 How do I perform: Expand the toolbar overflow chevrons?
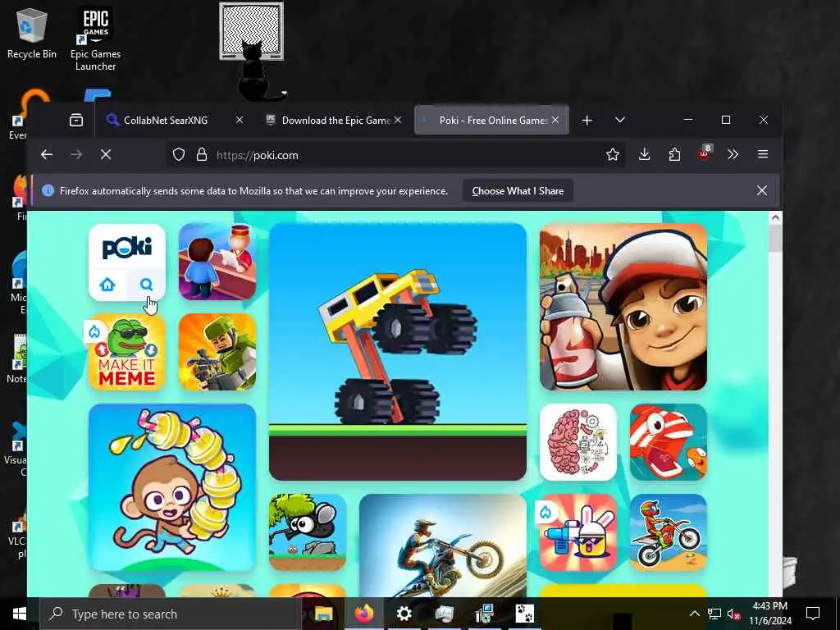733,155
